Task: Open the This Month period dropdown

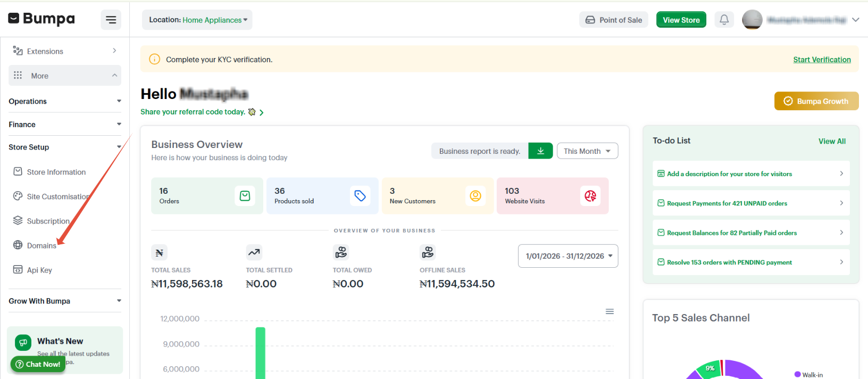Action: [587, 151]
